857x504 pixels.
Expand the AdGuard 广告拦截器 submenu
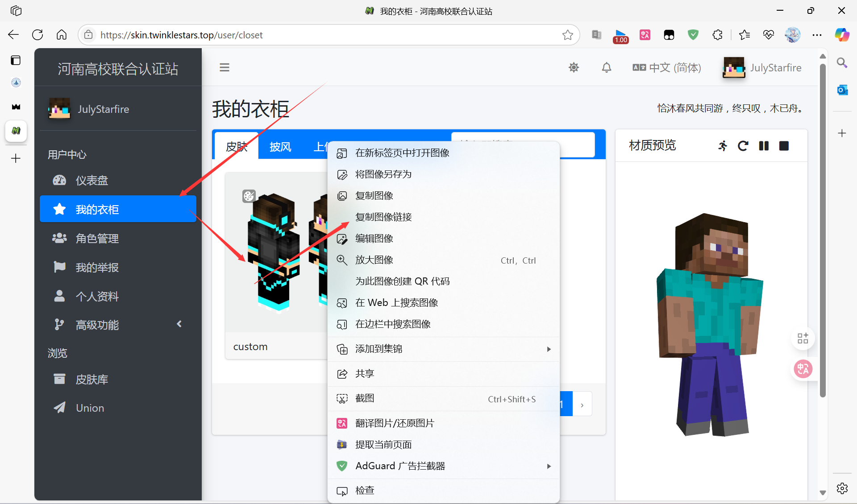pos(549,466)
